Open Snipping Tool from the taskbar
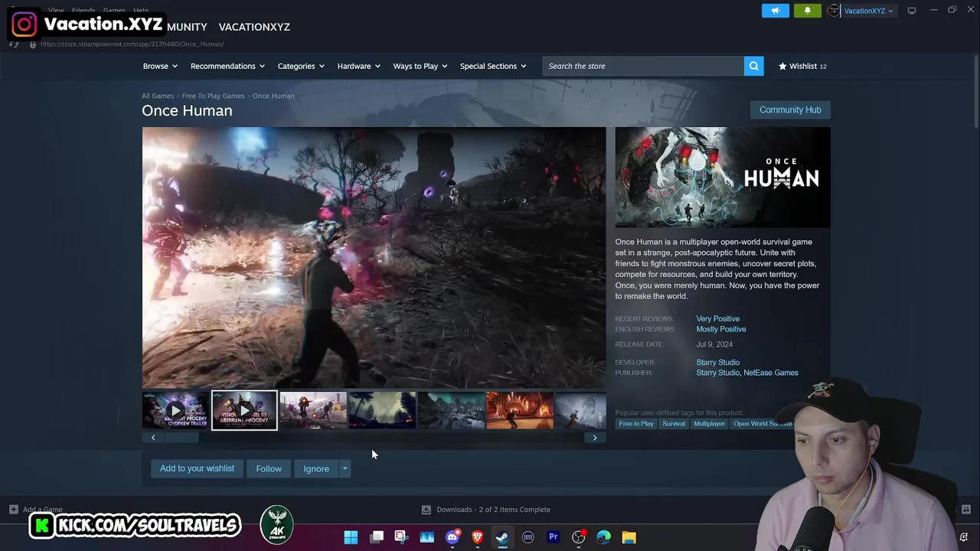This screenshot has width=980, height=551. pyautogui.click(x=401, y=537)
